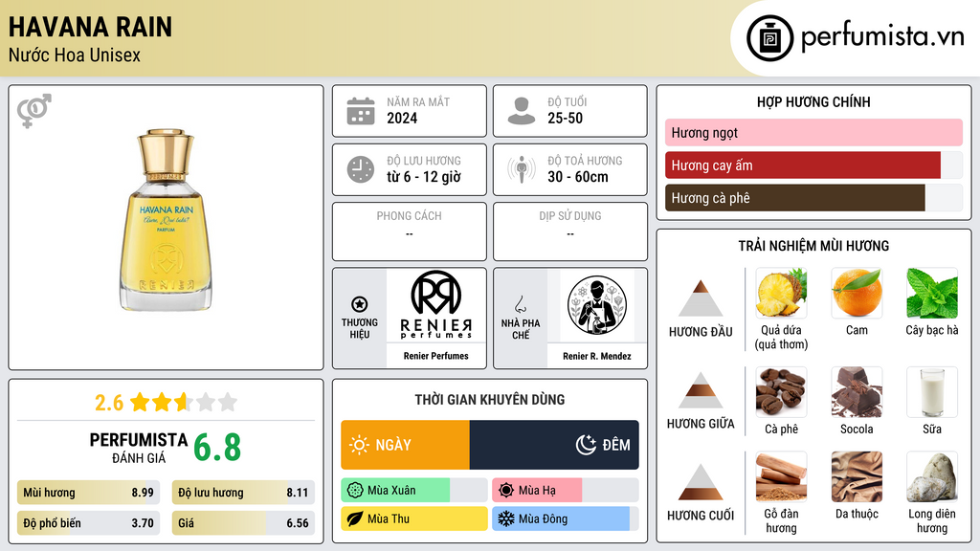Click the star badge icon above Thương hiệu
The image size is (980, 551).
tap(360, 304)
